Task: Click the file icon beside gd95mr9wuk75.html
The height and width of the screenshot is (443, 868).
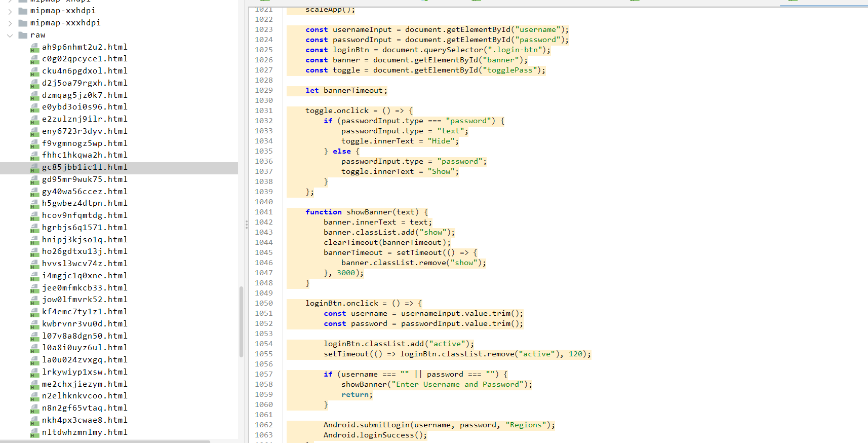Action: tap(34, 180)
